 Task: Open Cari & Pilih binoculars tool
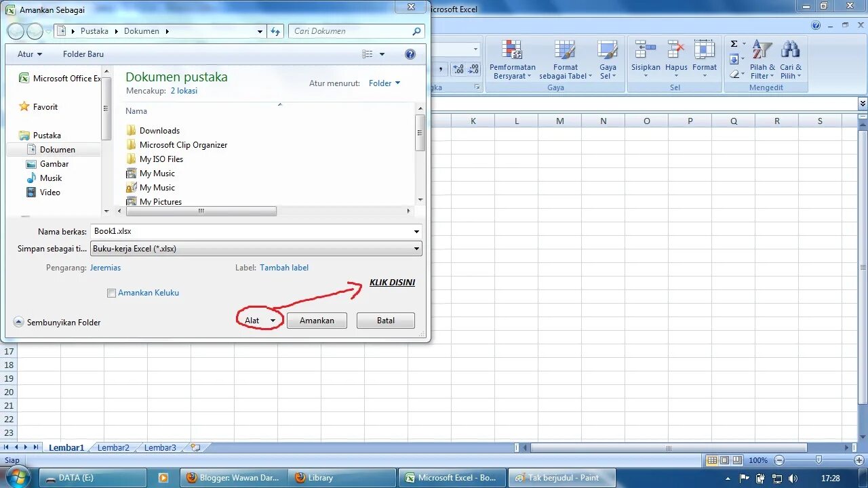point(791,60)
